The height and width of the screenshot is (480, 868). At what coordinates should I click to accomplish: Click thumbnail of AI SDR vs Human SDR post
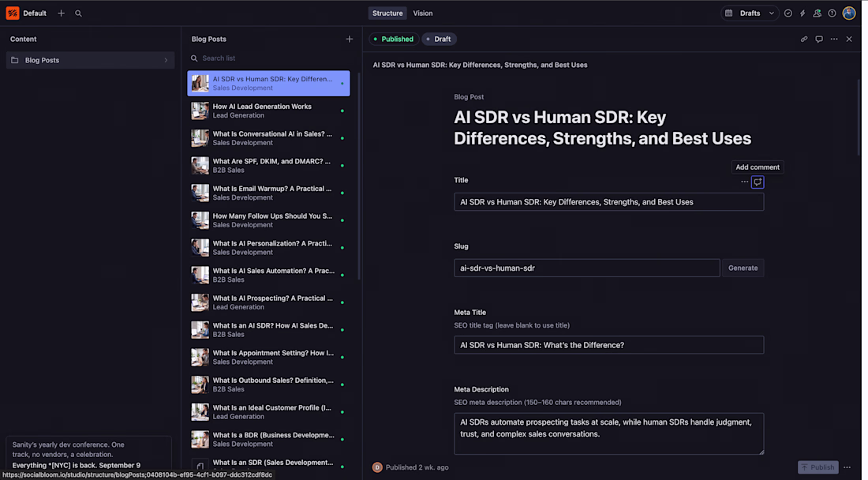coord(200,84)
